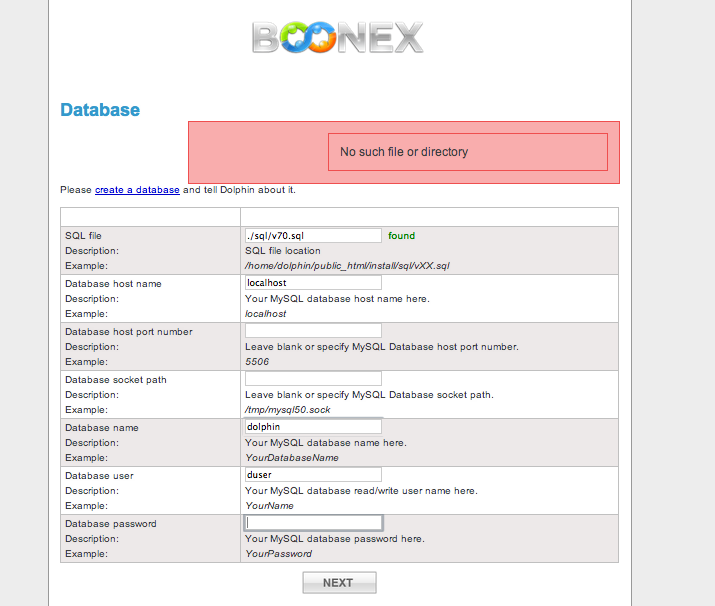Click the 'SQL file' row label
715x606 pixels.
point(83,236)
